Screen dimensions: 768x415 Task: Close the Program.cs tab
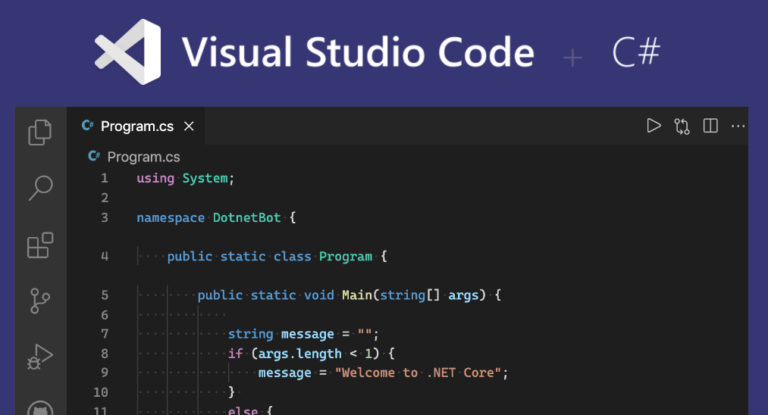(x=189, y=126)
